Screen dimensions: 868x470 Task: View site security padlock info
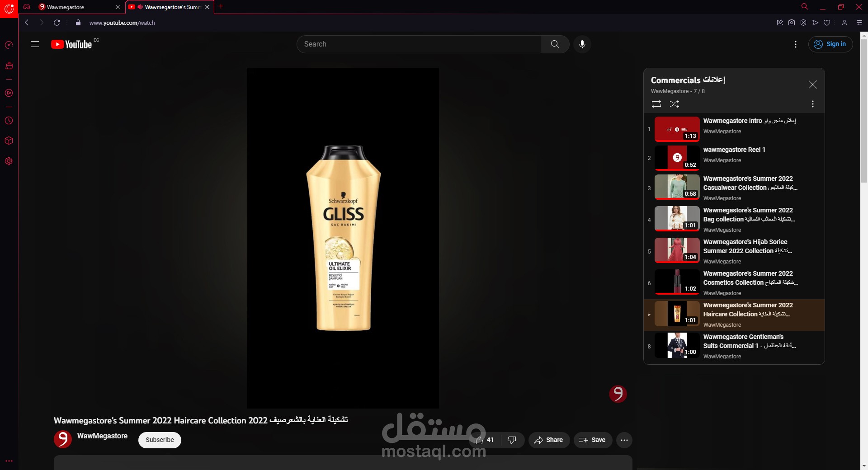pyautogui.click(x=78, y=23)
